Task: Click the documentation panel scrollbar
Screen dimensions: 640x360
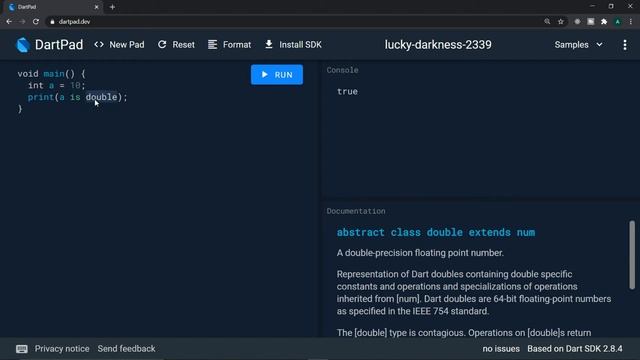Action: (632, 255)
